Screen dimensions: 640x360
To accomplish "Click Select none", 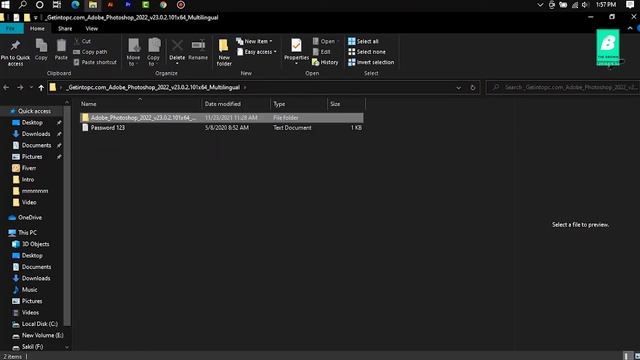I will [367, 52].
